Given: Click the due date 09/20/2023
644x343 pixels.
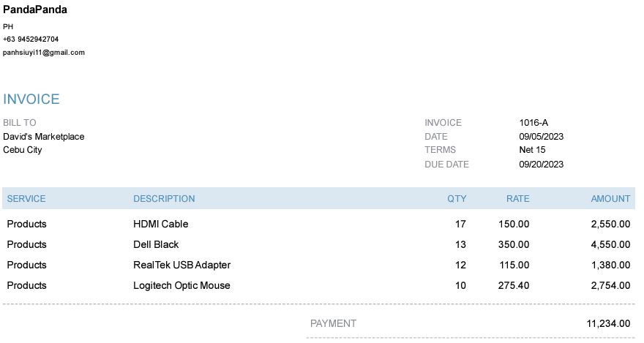Looking at the screenshot, I should click(542, 165).
